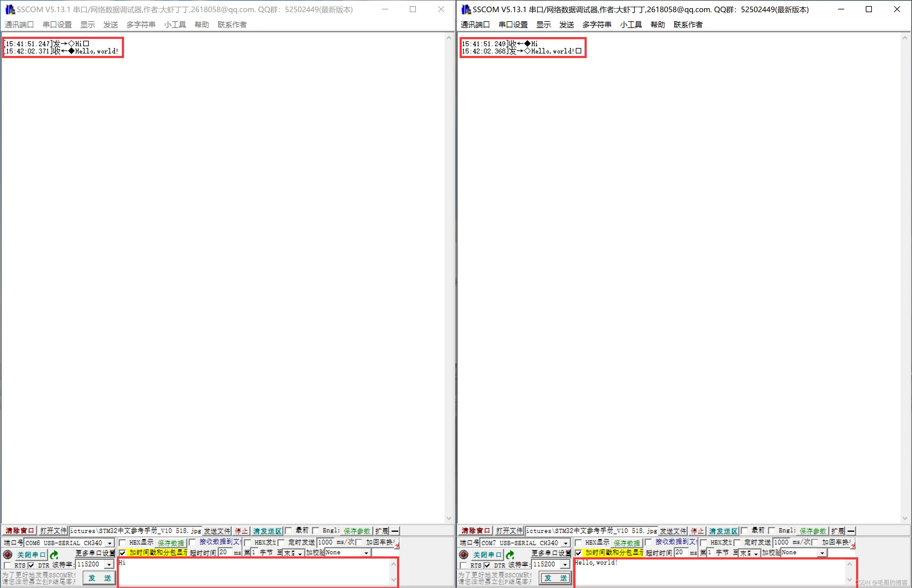Click the collapse dash button in right window
This screenshot has height=588, width=912.
click(x=851, y=531)
